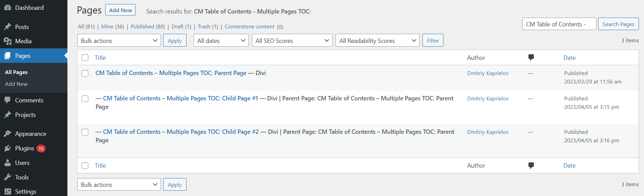644x196 pixels.
Task: Expand the All Readability Scores dropdown
Action: (378, 41)
